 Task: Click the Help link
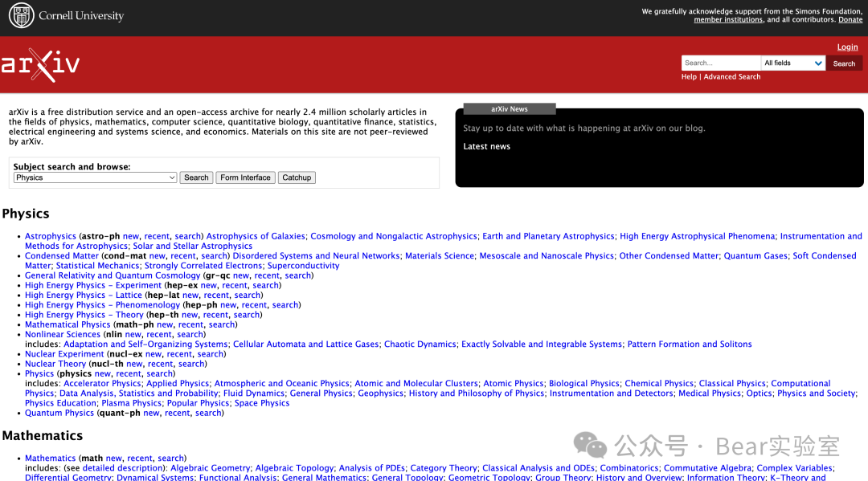(689, 77)
